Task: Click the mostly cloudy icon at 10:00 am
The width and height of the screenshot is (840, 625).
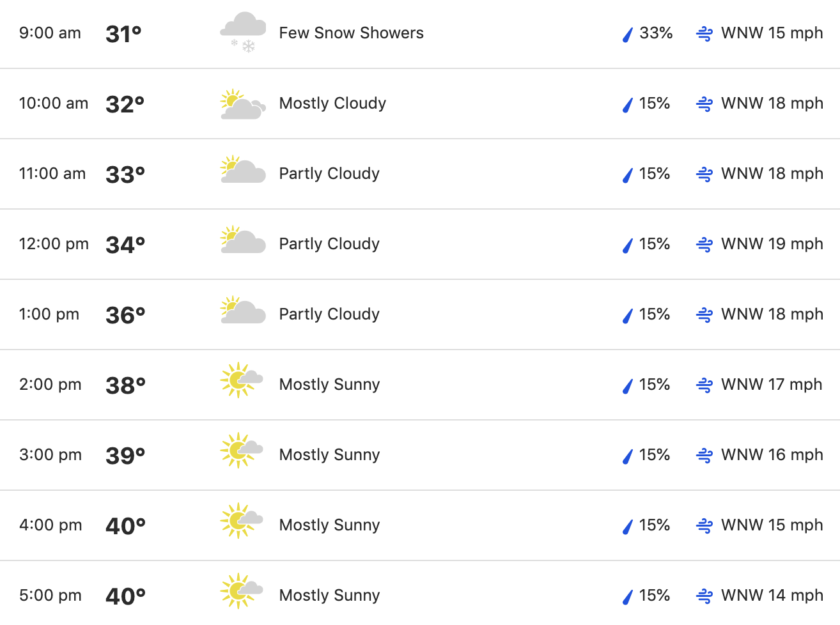Action: click(x=243, y=104)
